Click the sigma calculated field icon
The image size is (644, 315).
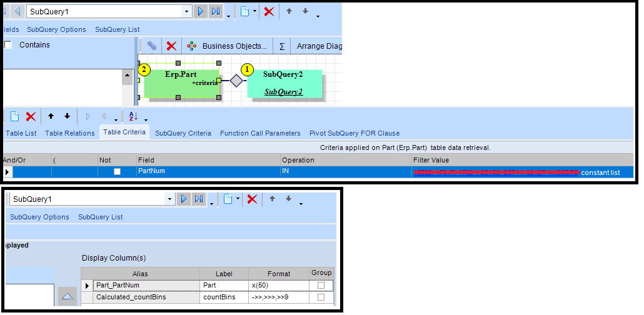[x=282, y=46]
